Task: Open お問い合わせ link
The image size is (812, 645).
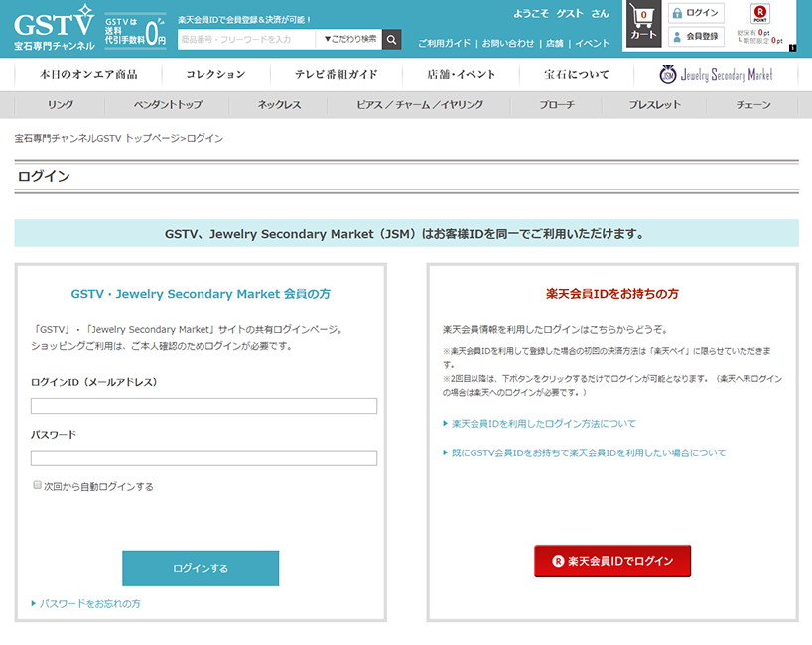Action: (x=507, y=43)
